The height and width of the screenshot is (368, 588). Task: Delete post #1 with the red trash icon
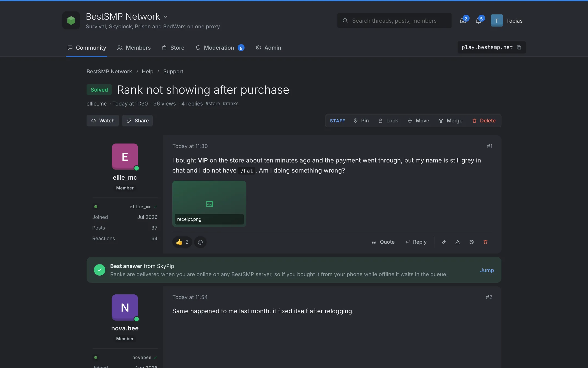pos(485,242)
